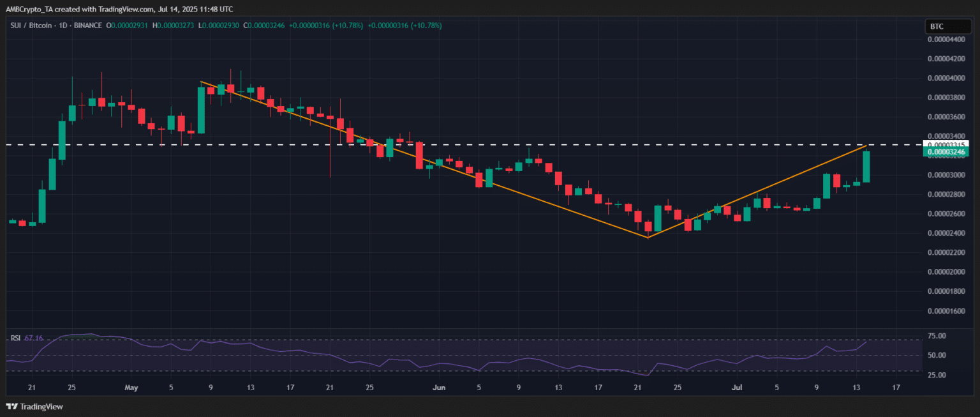Click the 0.00003800 price axis label
This screenshot has width=980, height=417.
[x=947, y=98]
